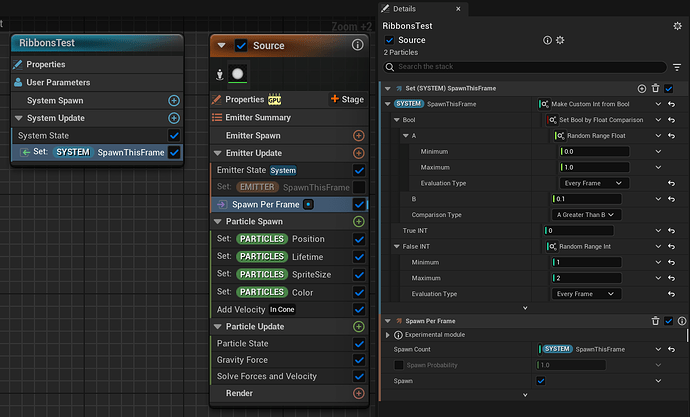Open Source emitter info icon
690x417 pixels.
tap(357, 45)
